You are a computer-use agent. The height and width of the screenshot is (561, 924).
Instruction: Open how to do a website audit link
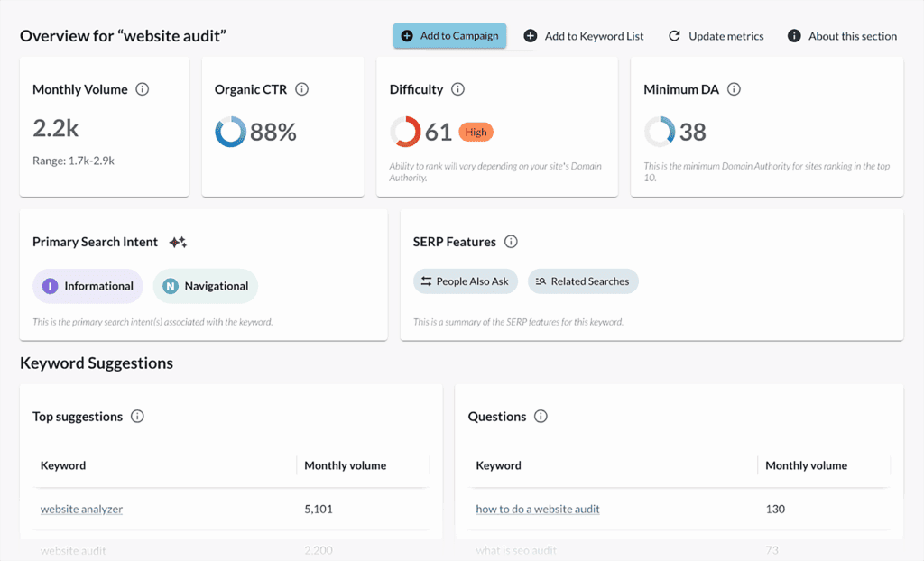point(537,509)
